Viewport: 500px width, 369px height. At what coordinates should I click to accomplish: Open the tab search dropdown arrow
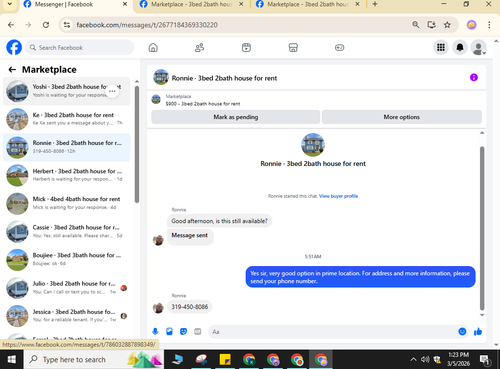tap(10, 4)
